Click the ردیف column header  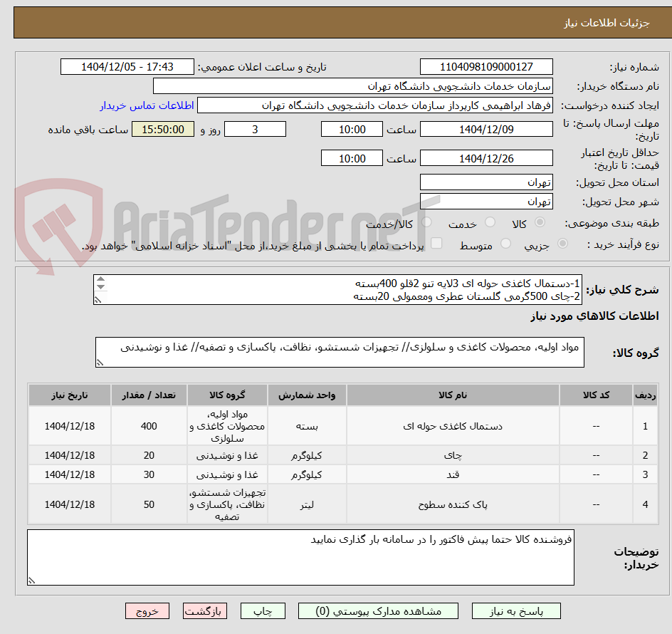(645, 395)
